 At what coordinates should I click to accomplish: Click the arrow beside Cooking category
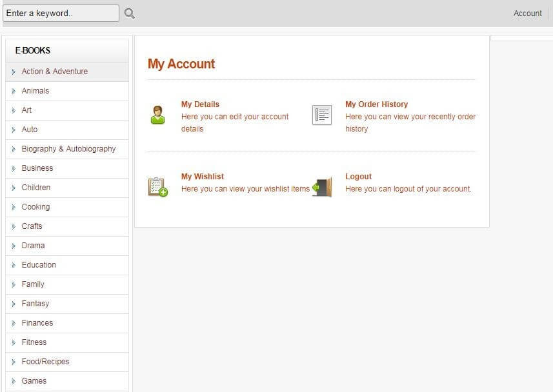pos(14,208)
